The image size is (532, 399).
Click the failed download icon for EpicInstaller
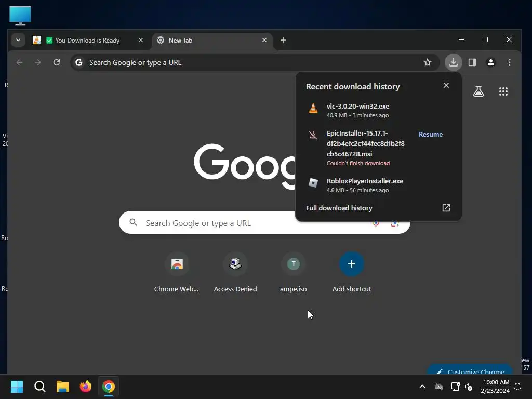[x=313, y=135]
